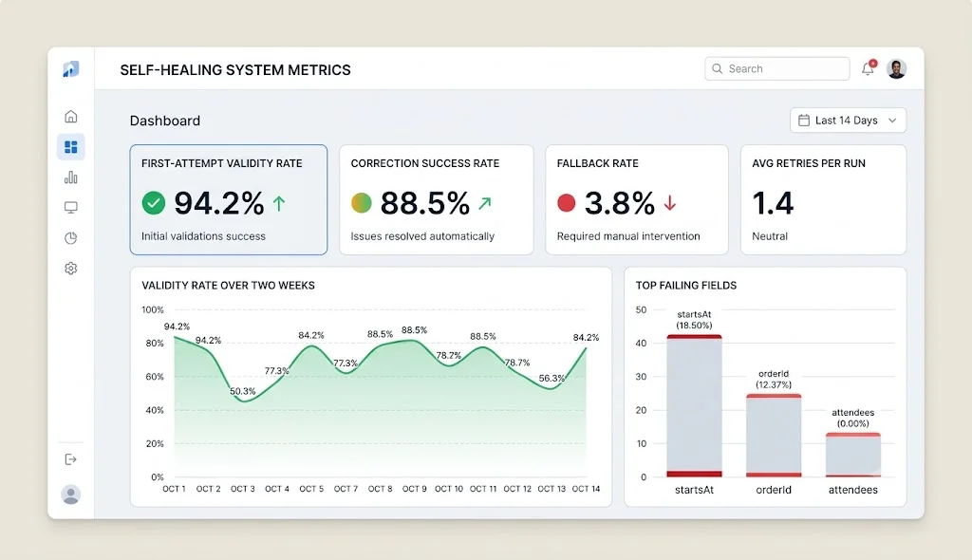Click the Self-Healing System Metrics title
Viewport: 972px width, 560px height.
[235, 70]
